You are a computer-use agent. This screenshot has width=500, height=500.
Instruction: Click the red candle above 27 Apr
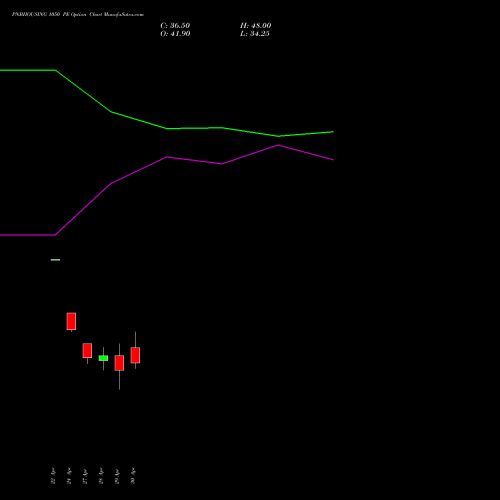click(87, 351)
